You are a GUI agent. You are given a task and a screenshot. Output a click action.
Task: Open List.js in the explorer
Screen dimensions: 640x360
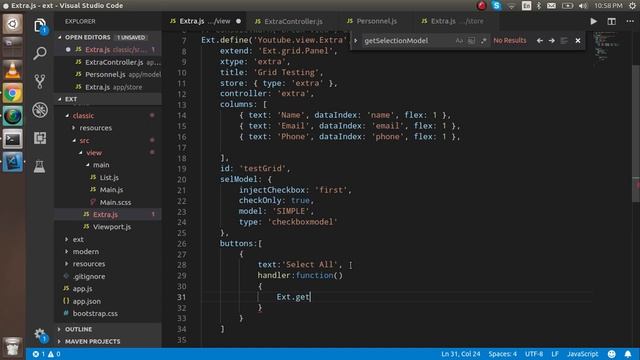109,178
